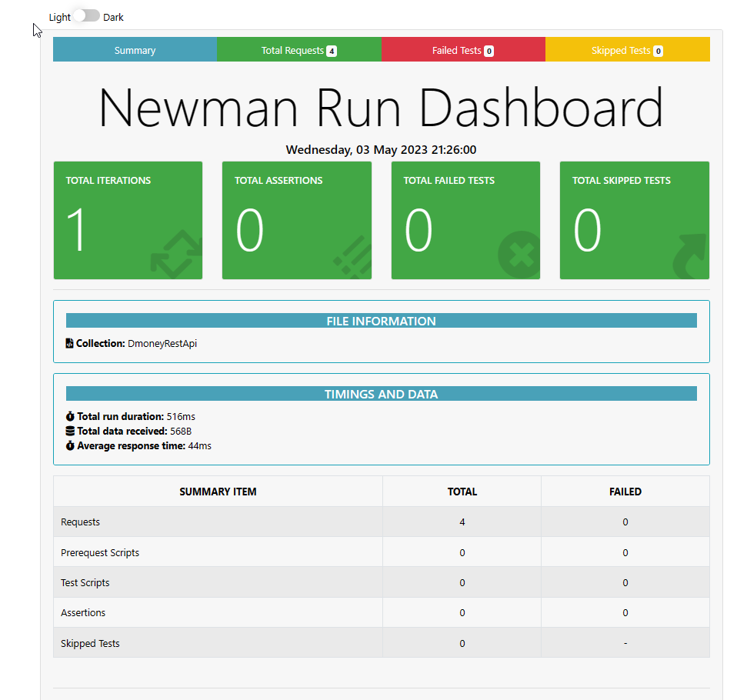Viewport: 747px width, 700px height.
Task: Switch to the Total Requests tab
Action: click(x=298, y=49)
